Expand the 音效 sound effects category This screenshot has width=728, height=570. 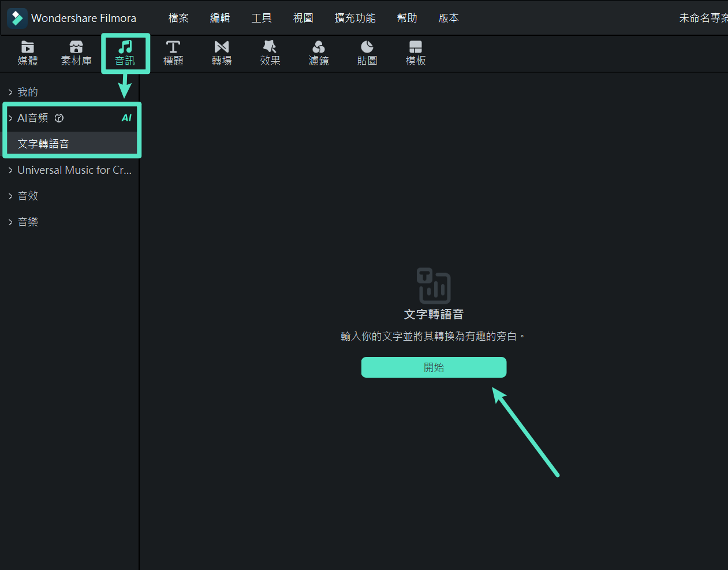click(10, 196)
